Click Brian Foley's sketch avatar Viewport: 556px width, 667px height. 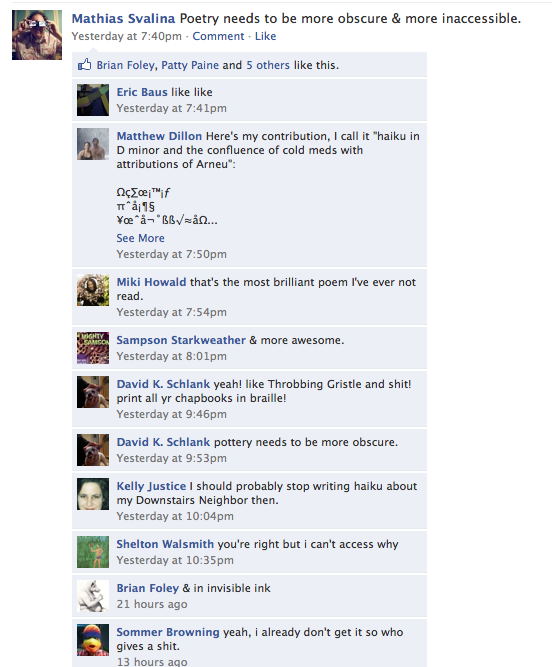click(x=93, y=596)
